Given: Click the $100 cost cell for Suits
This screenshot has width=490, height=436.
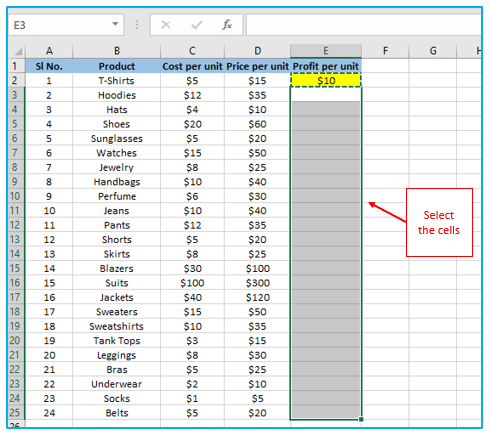Looking at the screenshot, I should click(x=192, y=283).
